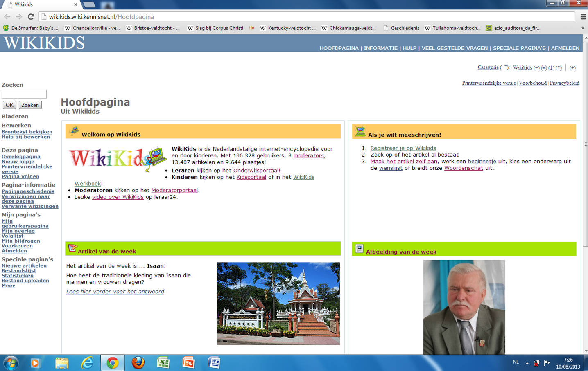Image resolution: width=588 pixels, height=371 pixels.
Task: Click the Zoeken button
Action: 30,105
